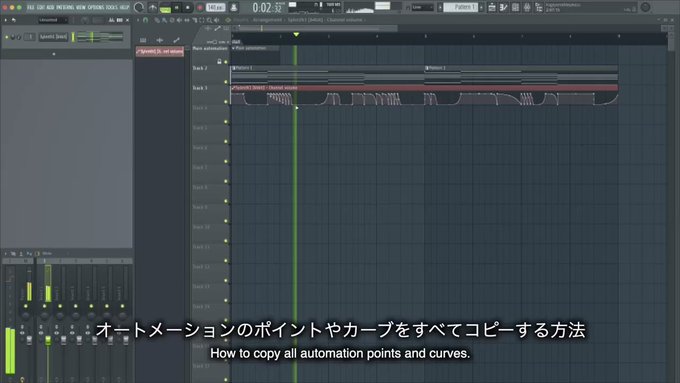The height and width of the screenshot is (383, 680).
Task: Toggle the Spire channel mute LED
Action: point(7,37)
